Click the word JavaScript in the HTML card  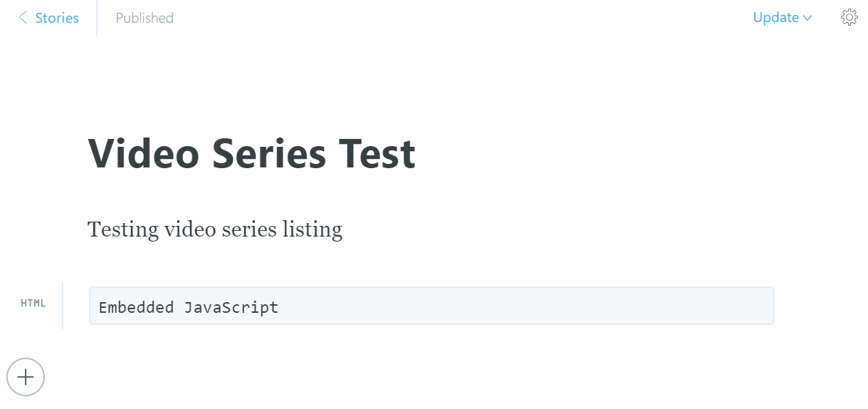click(x=231, y=307)
